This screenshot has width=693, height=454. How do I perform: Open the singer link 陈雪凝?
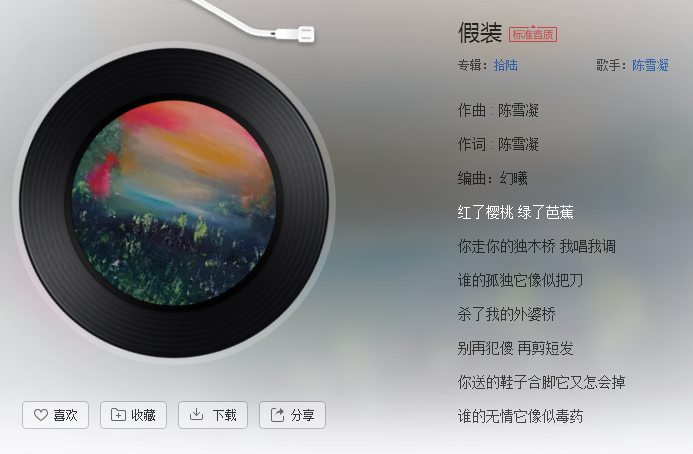[650, 65]
